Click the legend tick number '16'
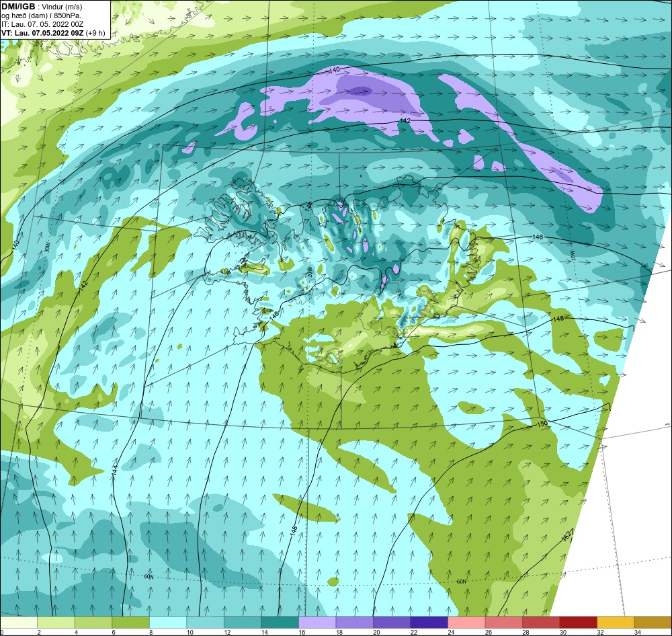 coord(302,632)
